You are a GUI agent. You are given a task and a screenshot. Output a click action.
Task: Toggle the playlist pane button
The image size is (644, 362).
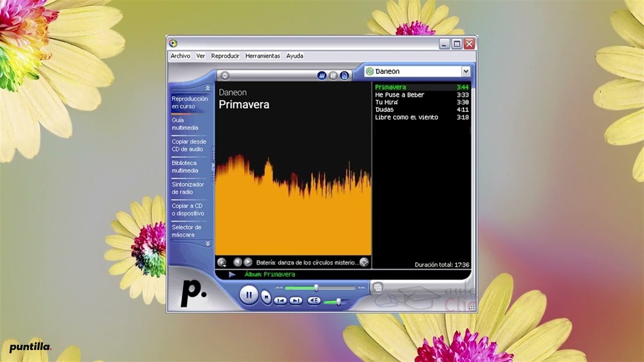tap(344, 75)
